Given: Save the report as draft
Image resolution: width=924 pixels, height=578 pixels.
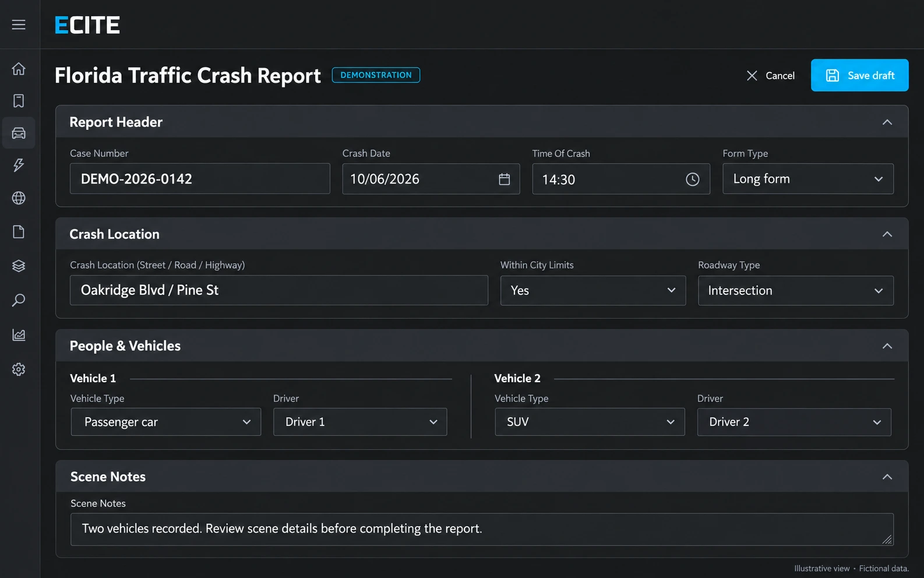Looking at the screenshot, I should pyautogui.click(x=859, y=75).
